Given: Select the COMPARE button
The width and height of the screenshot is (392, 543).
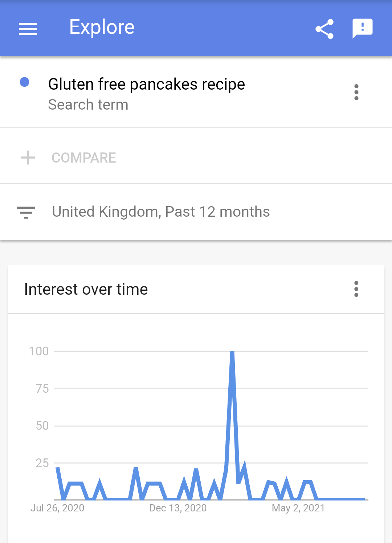Looking at the screenshot, I should click(84, 158).
